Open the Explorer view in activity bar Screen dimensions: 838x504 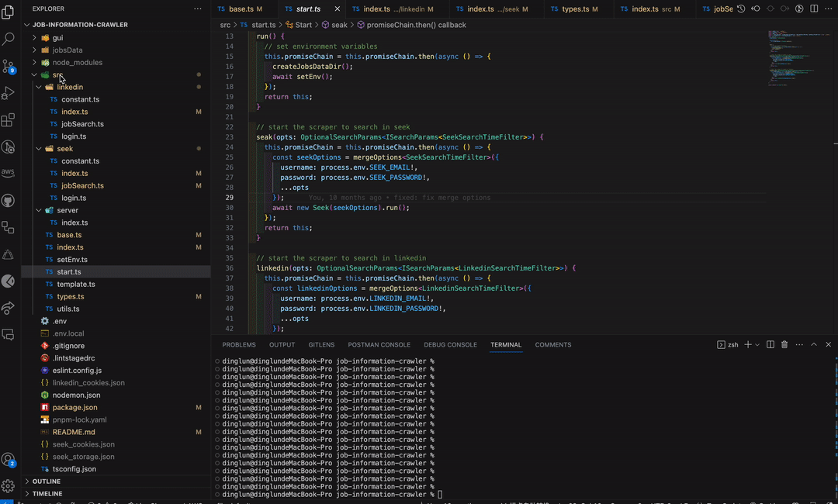pyautogui.click(x=8, y=12)
